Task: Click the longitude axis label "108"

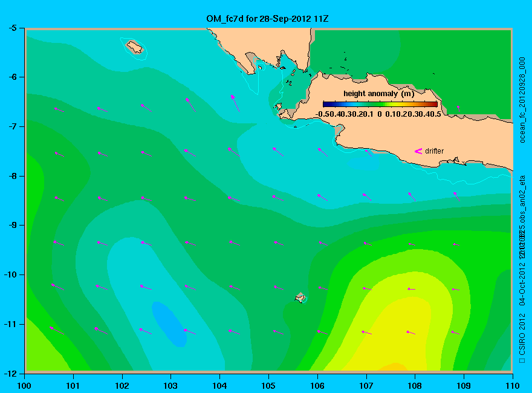Action: point(415,386)
